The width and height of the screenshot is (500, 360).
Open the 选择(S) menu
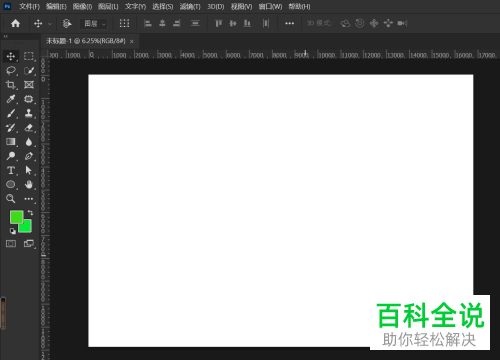click(x=163, y=6)
